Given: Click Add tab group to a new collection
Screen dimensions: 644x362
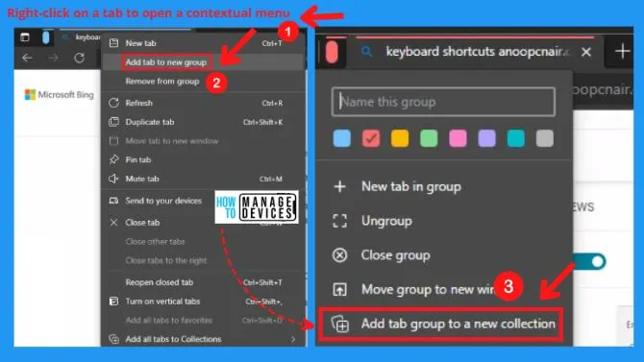Looking at the screenshot, I should pos(440,325).
